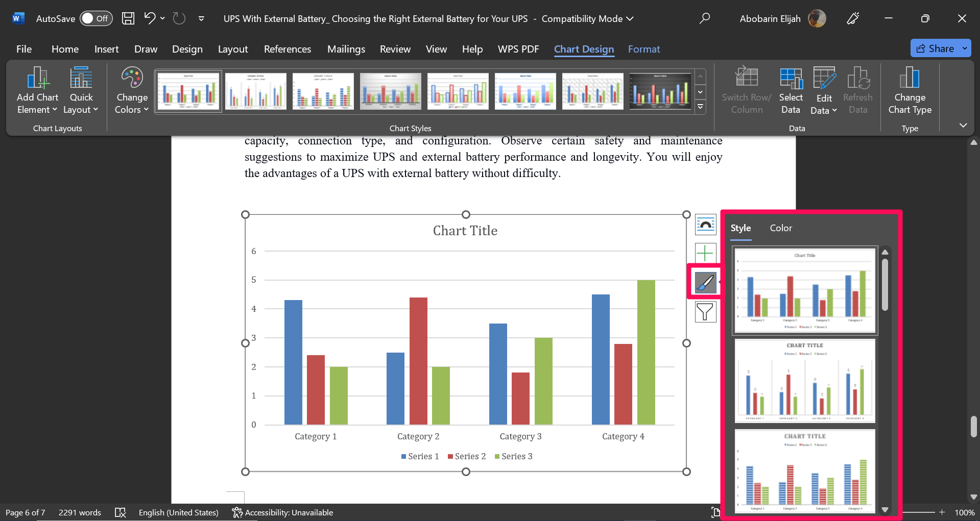The height and width of the screenshot is (521, 980).
Task: Open the Change Colors palette
Action: tap(132, 90)
